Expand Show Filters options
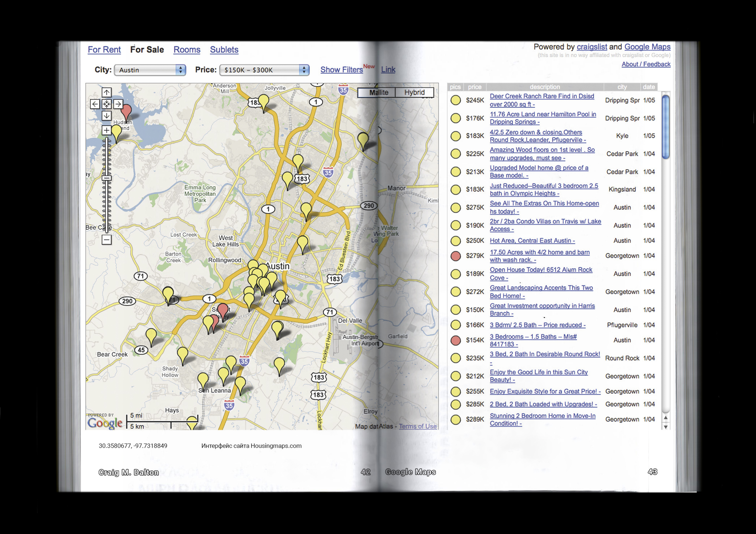 341,70
